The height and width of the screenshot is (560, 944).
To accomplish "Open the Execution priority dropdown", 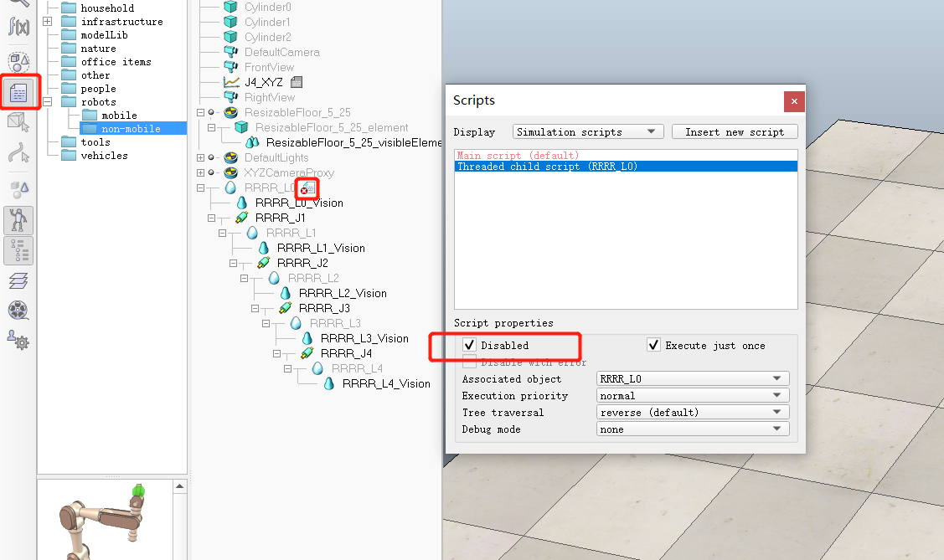I will [692, 394].
